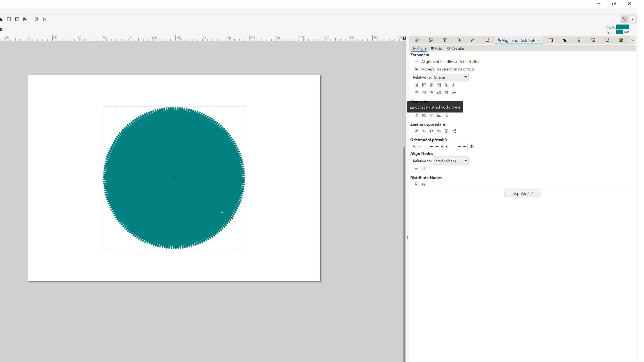The width and height of the screenshot is (644, 362).
Task: Toggle Alignment handles with third click
Action: pyautogui.click(x=417, y=62)
